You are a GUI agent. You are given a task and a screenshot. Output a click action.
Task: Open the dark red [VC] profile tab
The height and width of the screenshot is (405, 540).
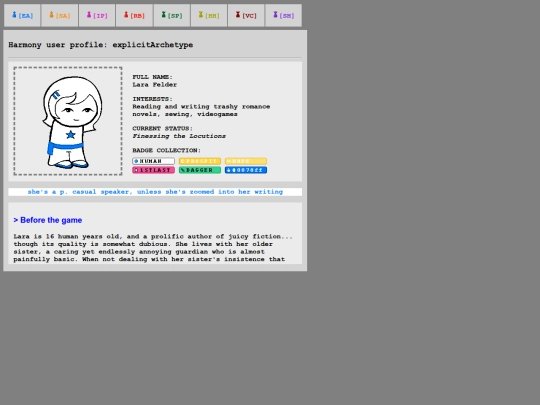click(246, 15)
